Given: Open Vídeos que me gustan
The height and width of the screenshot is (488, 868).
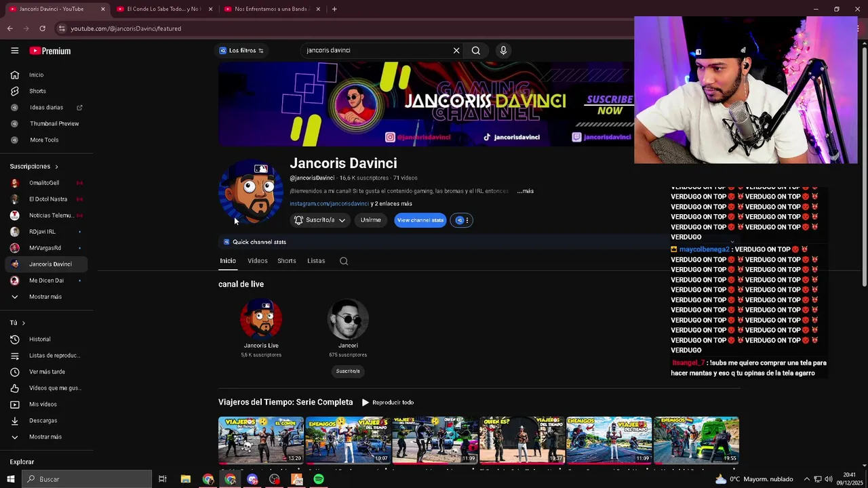Looking at the screenshot, I should pyautogui.click(x=54, y=388).
